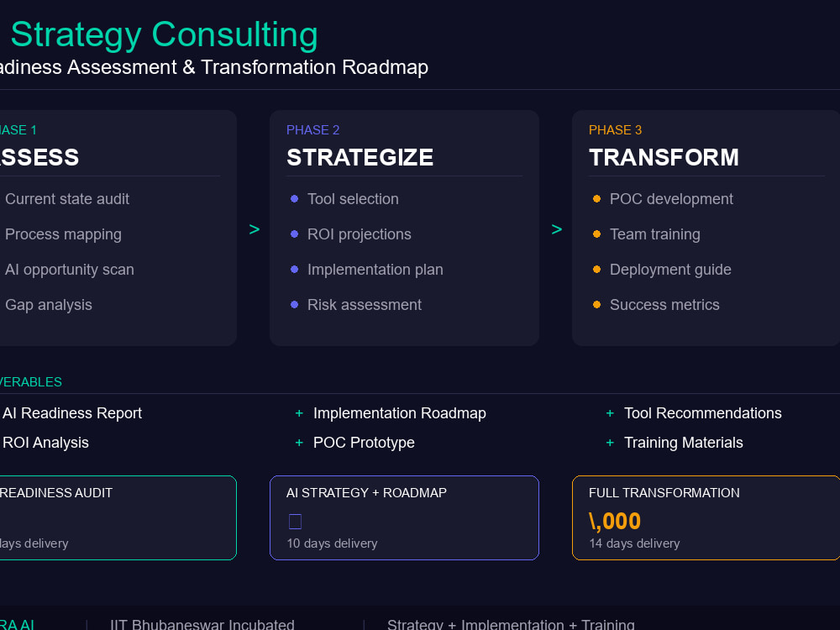
Task: Click the missing-glyph price box in Strategy card
Action: pyautogui.click(x=295, y=522)
